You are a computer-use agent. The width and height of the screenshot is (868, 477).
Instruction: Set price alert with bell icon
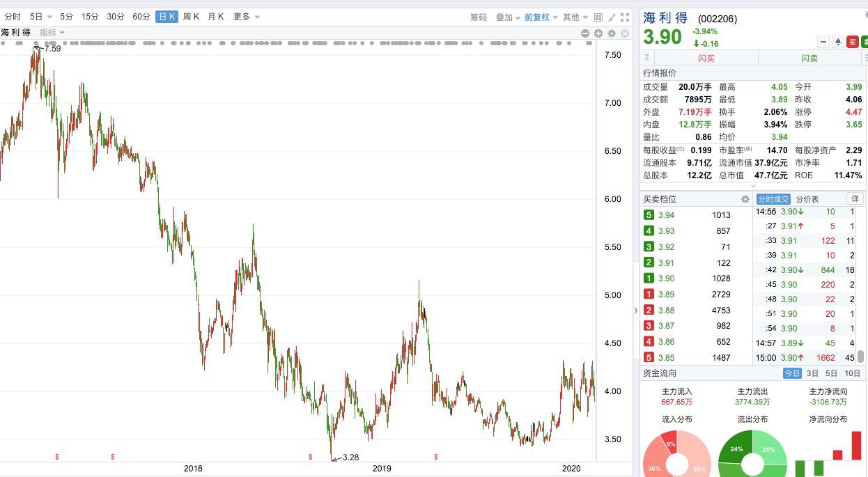[x=838, y=42]
